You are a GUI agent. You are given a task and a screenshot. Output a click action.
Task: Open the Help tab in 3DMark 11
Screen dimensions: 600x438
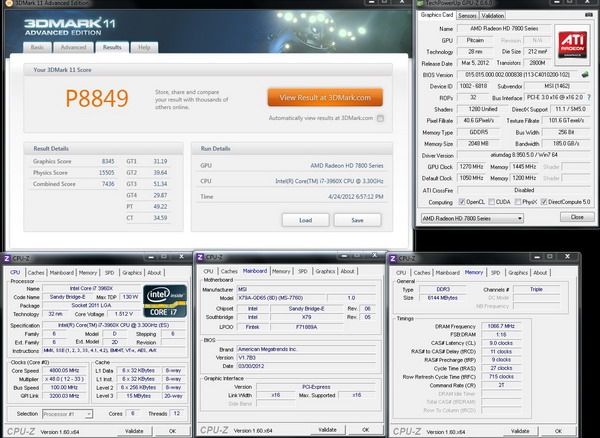coord(144,47)
